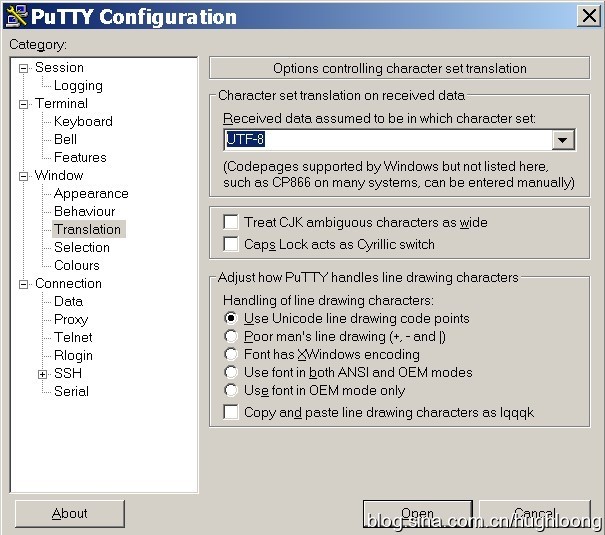The image size is (605, 535).
Task: Pick Use font in OEM mode only
Action: pos(231,390)
